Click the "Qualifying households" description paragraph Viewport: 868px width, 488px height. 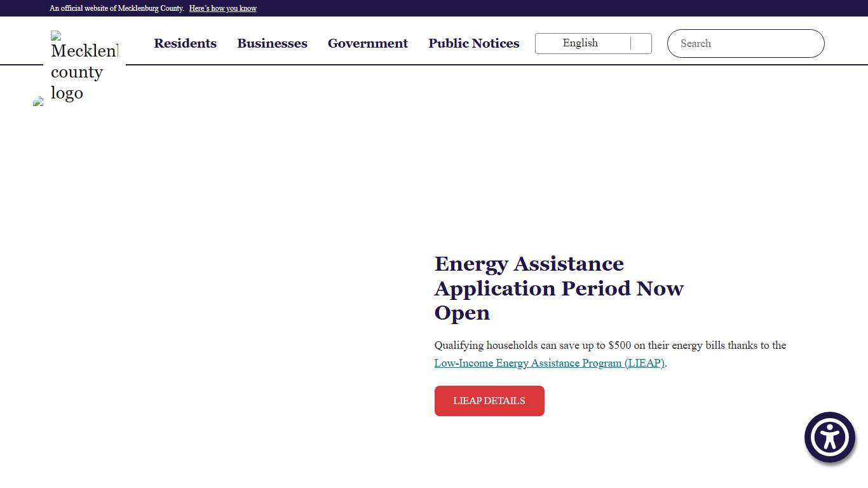[x=610, y=346]
